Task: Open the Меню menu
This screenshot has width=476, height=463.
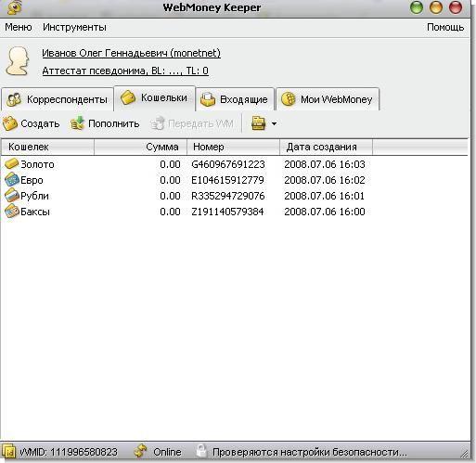Action: coord(19,27)
